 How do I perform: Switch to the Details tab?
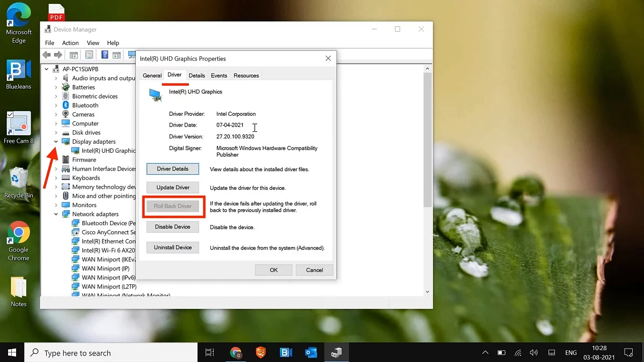(197, 76)
